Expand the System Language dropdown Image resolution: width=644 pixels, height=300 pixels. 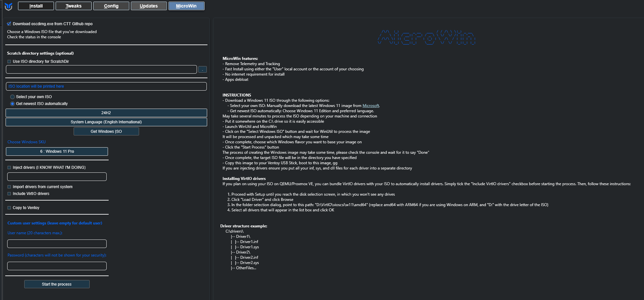pos(106,122)
